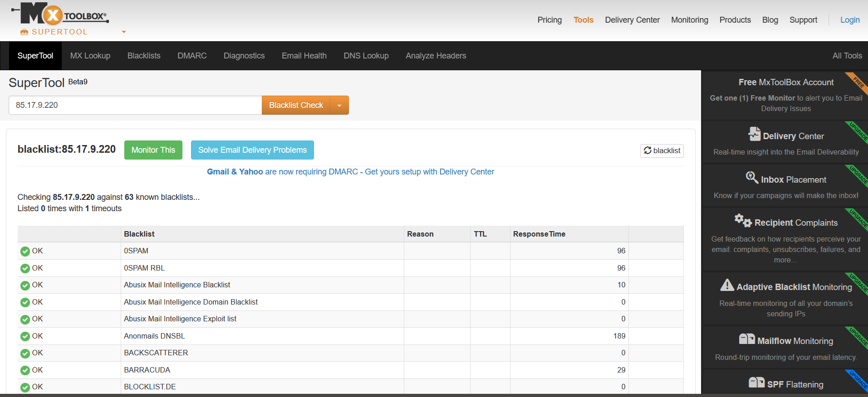Click OK icon for Anonmails DNSBL
The height and width of the screenshot is (397, 868).
[25, 336]
